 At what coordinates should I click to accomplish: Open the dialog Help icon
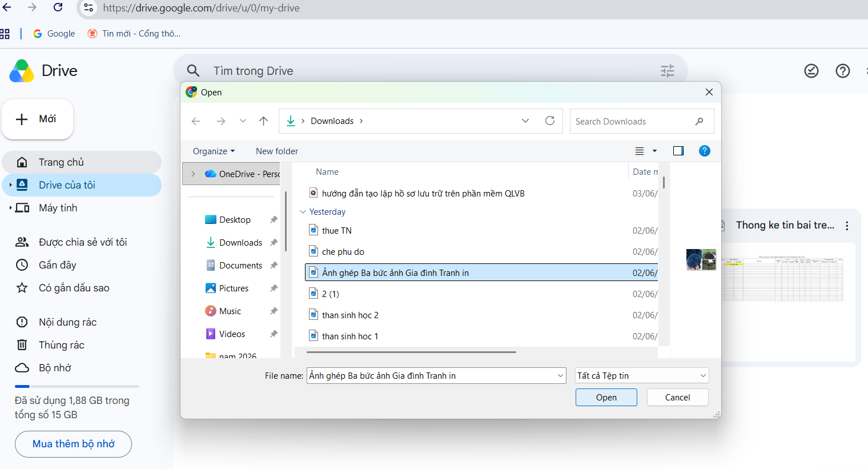705,151
